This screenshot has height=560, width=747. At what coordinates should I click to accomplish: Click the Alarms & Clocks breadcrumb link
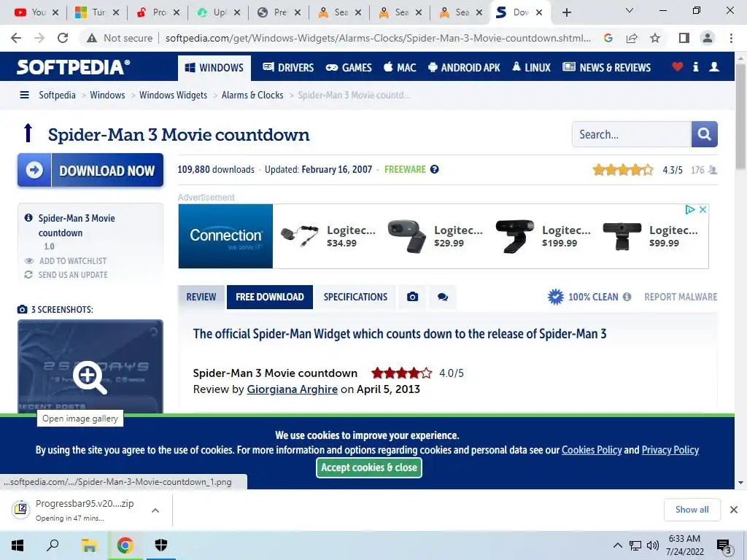tap(252, 96)
